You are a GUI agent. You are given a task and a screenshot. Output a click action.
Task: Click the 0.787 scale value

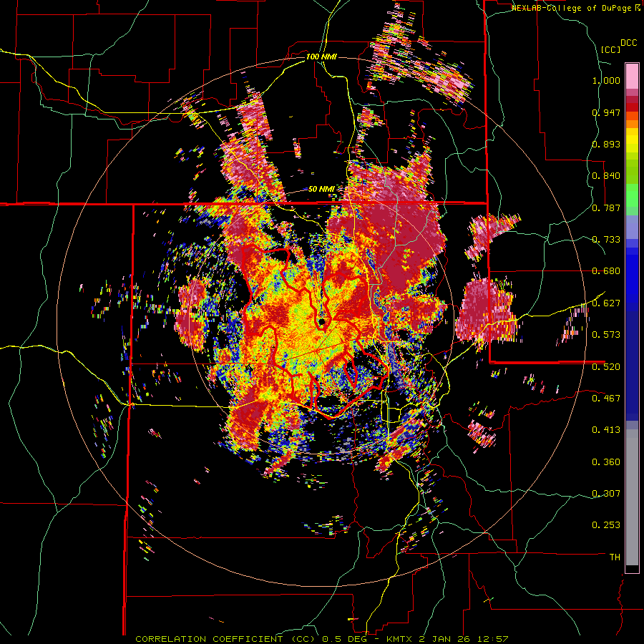(x=606, y=208)
